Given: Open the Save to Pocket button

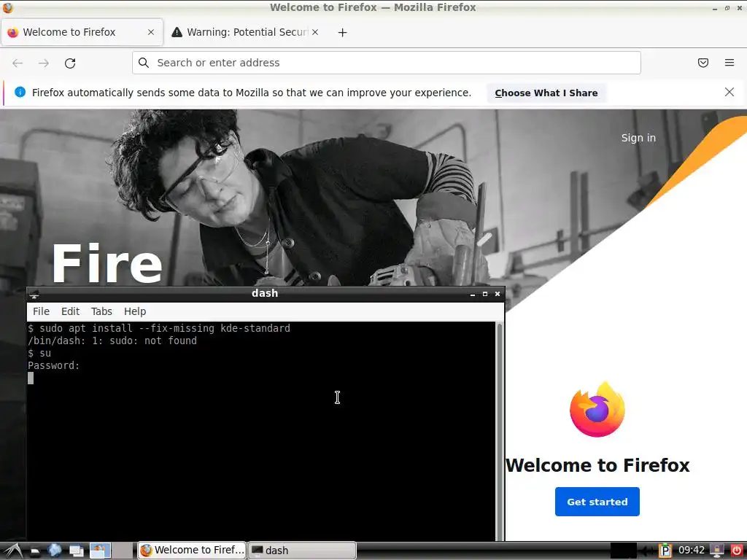Looking at the screenshot, I should 703,63.
